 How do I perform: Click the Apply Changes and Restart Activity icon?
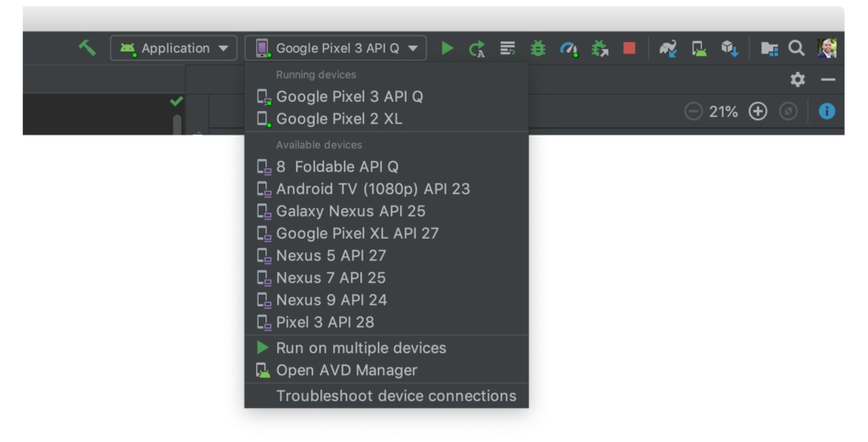pyautogui.click(x=477, y=48)
